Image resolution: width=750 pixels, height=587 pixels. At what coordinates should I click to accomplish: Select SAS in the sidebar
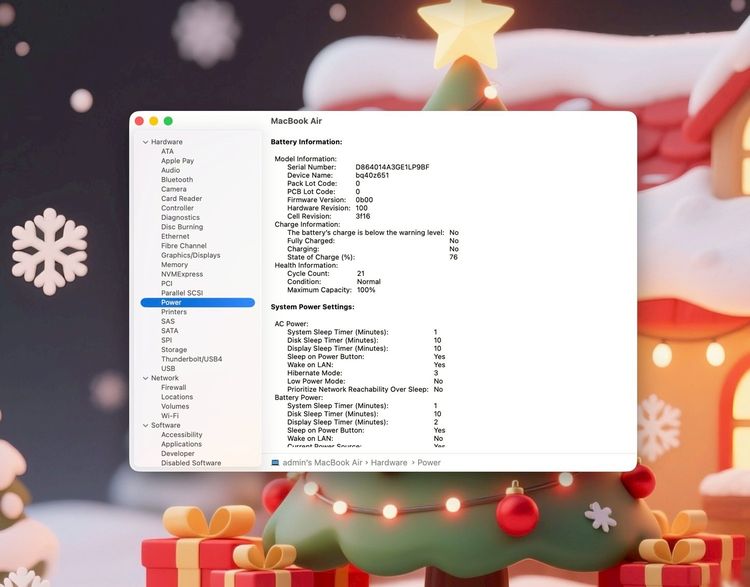pos(168,321)
